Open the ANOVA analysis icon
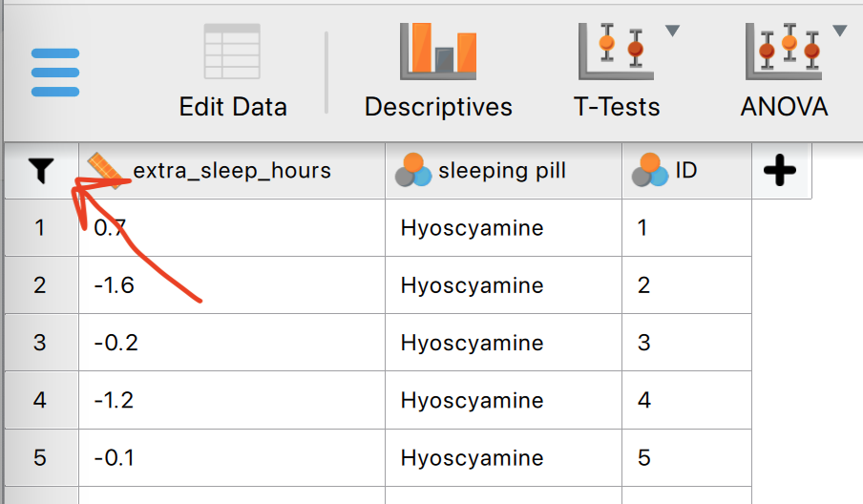This screenshot has width=863, height=504. [783, 52]
